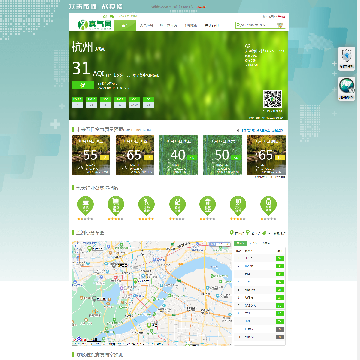Image resolution: width=360 pixels, height=360 pixels.
Task: Click the first gray badge in the station list
Action: [280, 329]
